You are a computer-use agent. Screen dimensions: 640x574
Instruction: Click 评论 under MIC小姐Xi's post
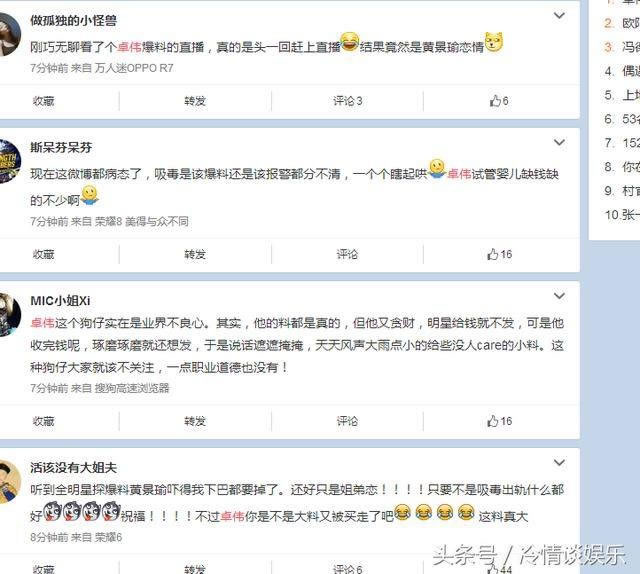tap(347, 421)
